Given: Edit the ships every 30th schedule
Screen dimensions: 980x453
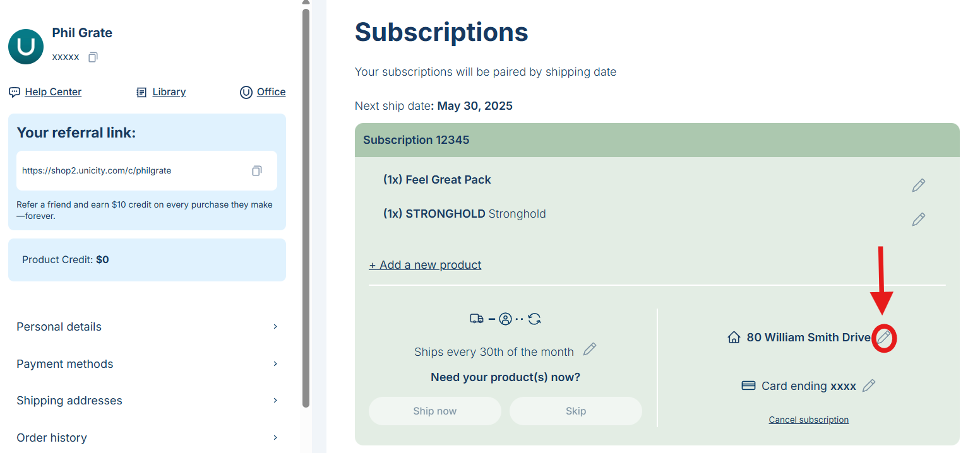Looking at the screenshot, I should [x=589, y=350].
